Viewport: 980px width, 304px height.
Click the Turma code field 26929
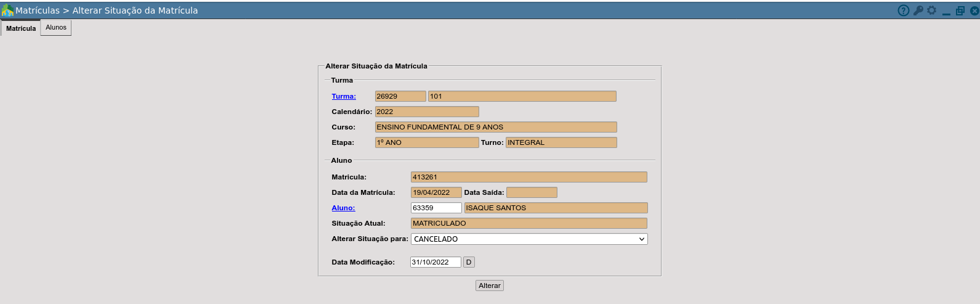pos(400,96)
